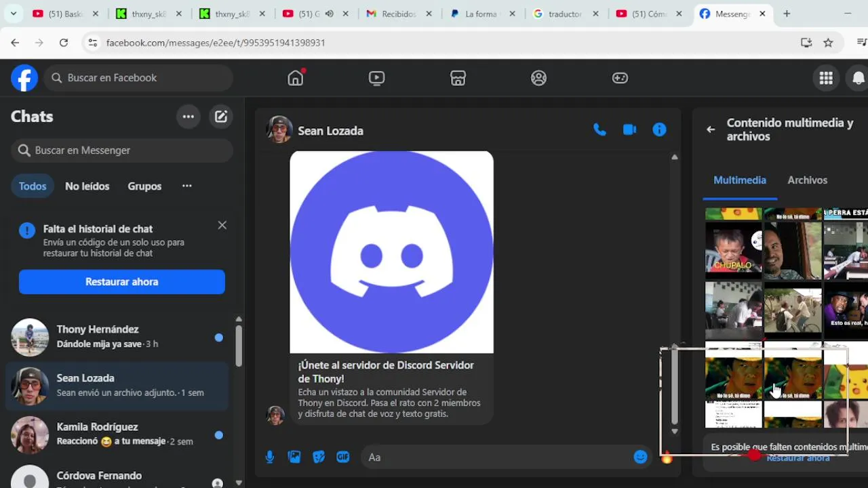
Task: Start a new message with compose icon
Action: 221,117
